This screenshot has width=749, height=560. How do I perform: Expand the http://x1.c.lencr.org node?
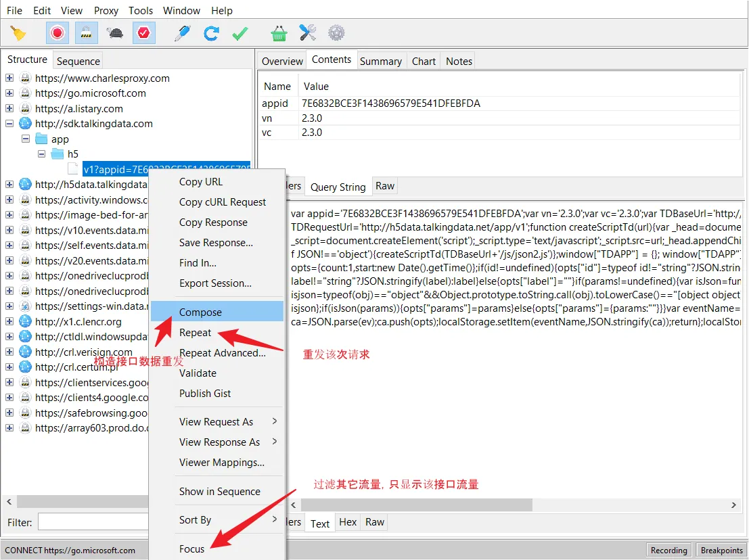(9, 322)
